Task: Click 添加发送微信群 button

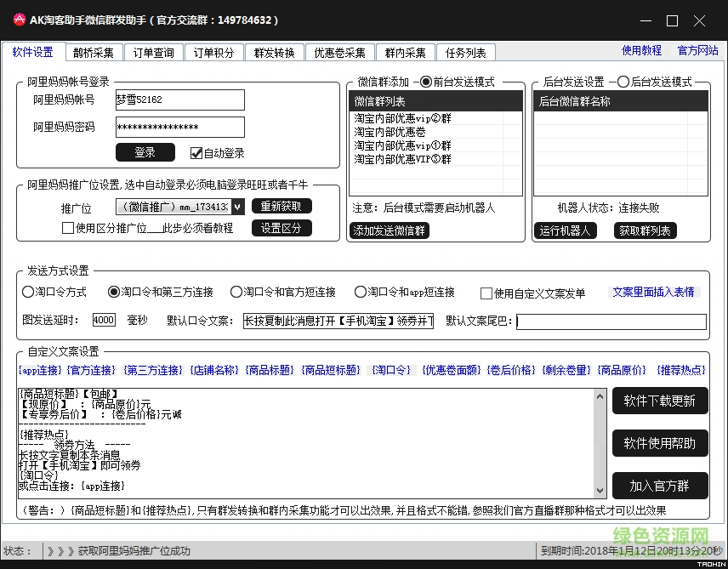Action: pyautogui.click(x=389, y=230)
